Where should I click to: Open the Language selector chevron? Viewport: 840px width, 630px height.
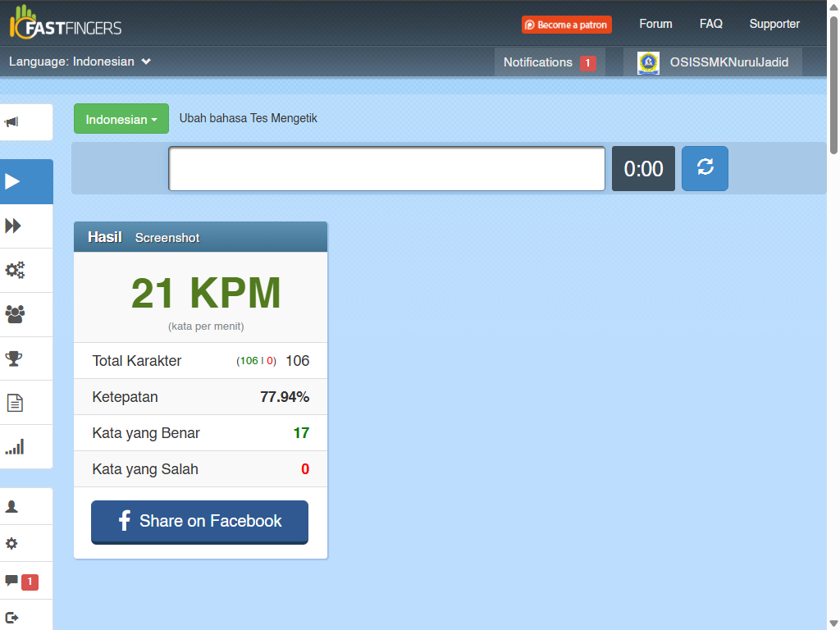coord(146,61)
